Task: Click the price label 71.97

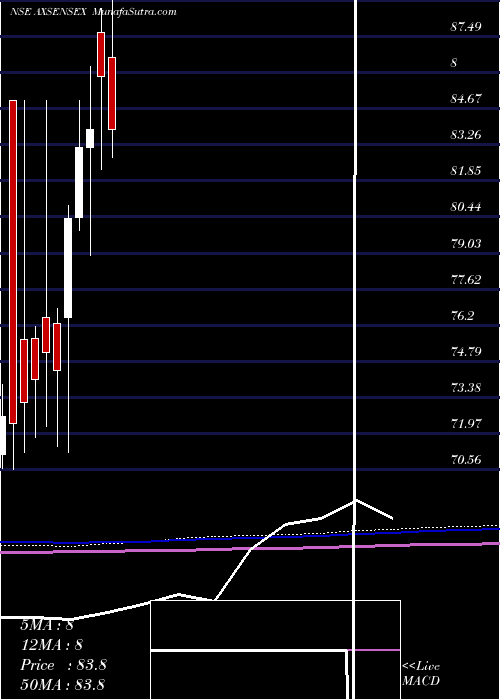Action: coord(466,424)
